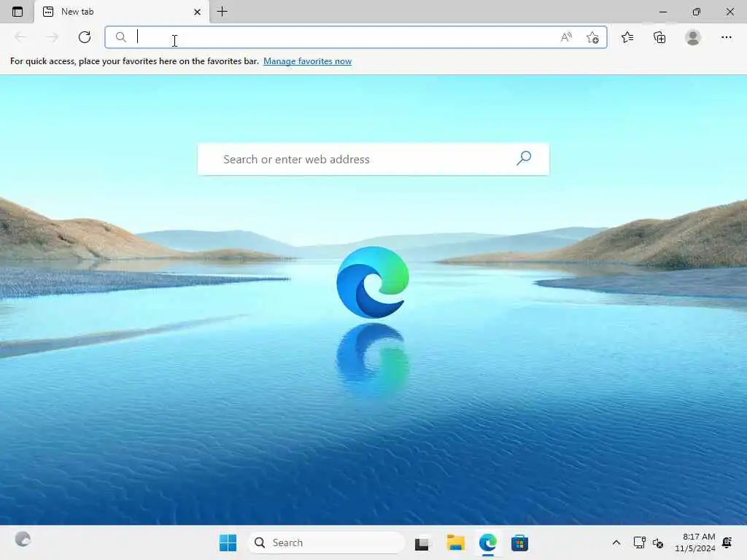Click the Microsoft Edge taskbar icon

pos(488,542)
